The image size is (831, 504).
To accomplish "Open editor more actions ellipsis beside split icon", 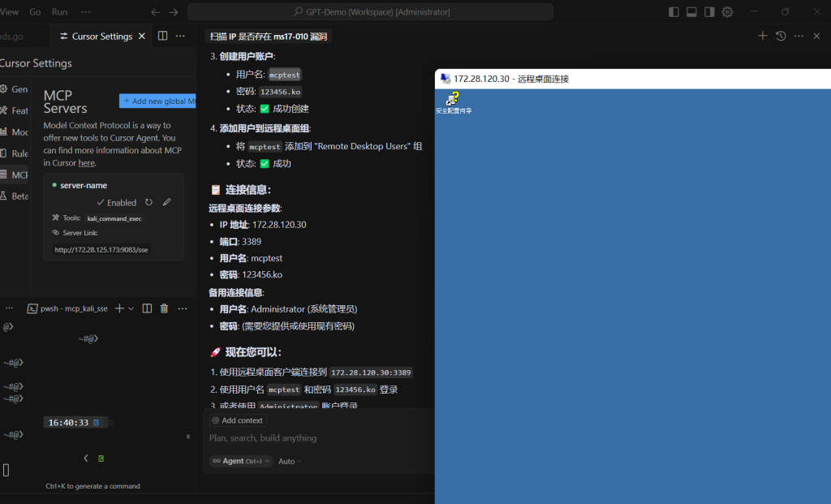I will click(180, 36).
